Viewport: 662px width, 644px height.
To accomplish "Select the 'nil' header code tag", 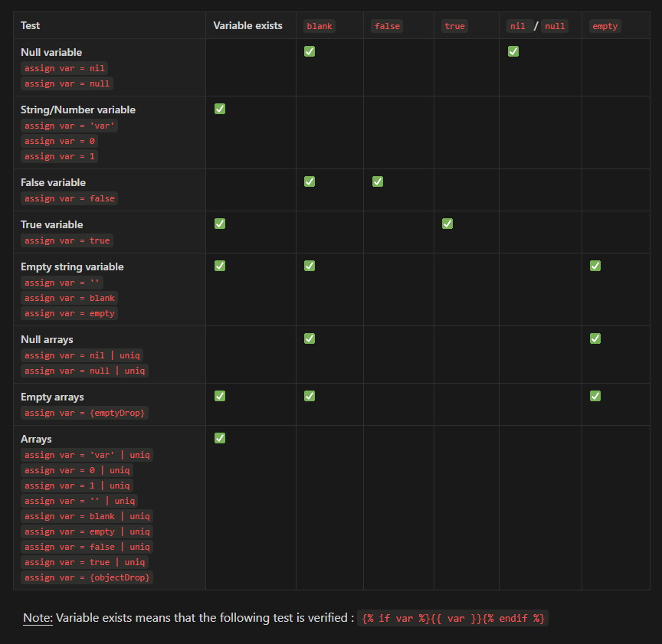I will click(x=518, y=26).
